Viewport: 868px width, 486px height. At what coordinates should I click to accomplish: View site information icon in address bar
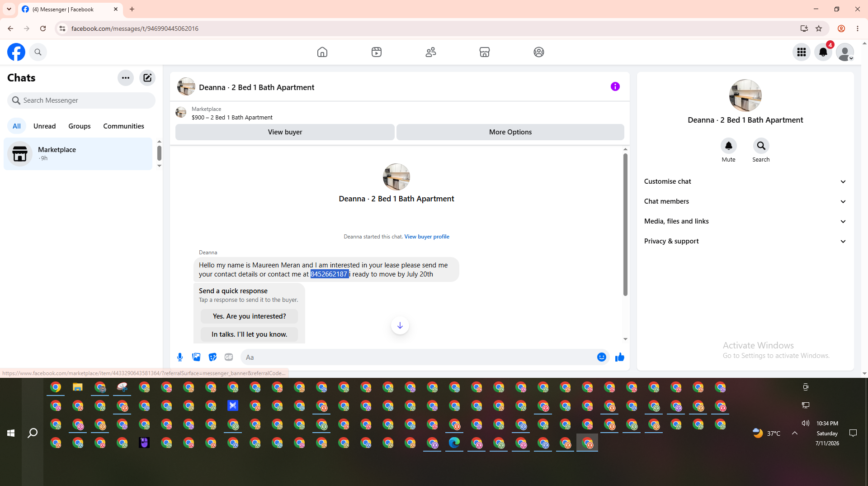click(x=62, y=29)
